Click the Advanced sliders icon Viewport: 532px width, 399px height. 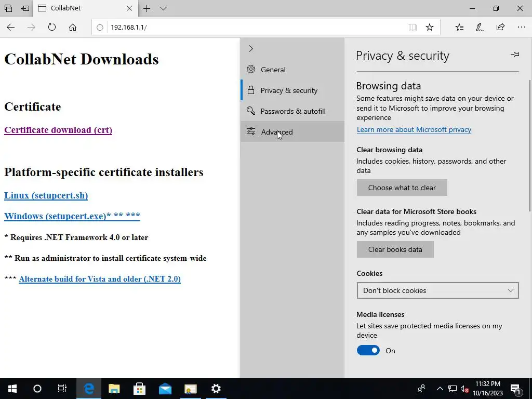pos(251,131)
